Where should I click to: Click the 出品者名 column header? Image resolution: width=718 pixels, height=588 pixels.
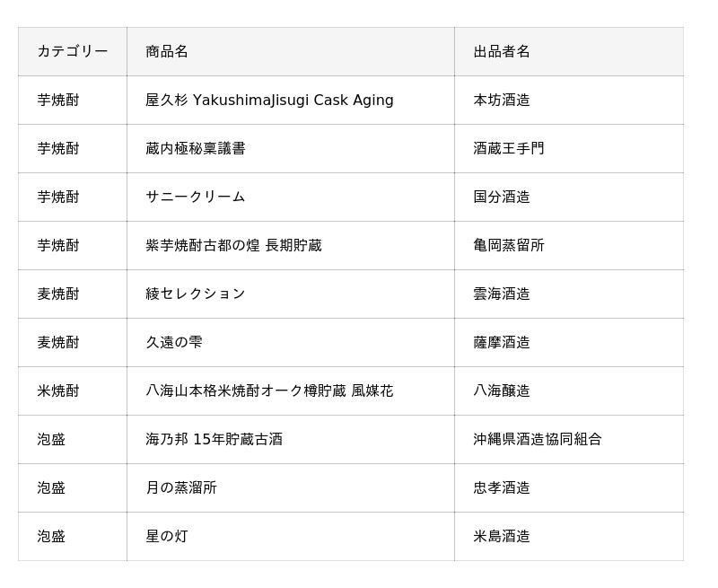coord(502,51)
